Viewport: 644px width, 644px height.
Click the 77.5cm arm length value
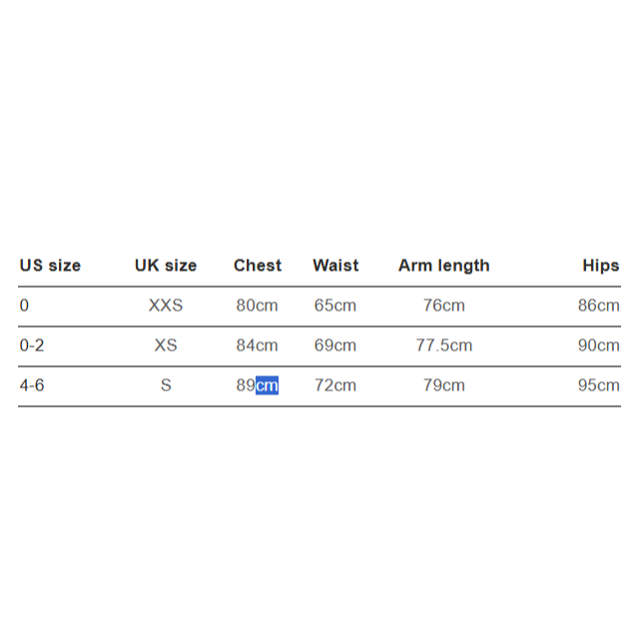tap(444, 345)
